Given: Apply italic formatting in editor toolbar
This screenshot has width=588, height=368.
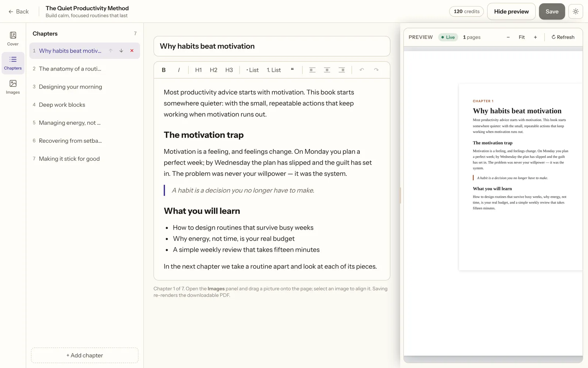Looking at the screenshot, I should coord(179,70).
